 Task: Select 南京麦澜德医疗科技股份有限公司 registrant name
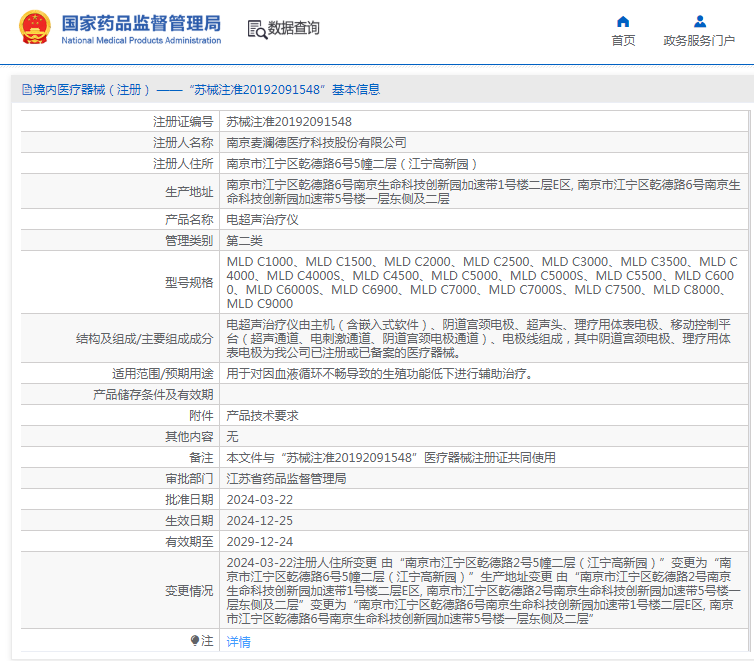tap(316, 143)
